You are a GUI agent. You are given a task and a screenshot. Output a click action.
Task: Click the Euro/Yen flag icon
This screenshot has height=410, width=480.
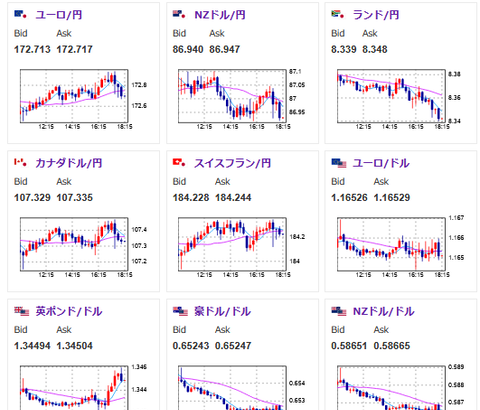click(21, 14)
